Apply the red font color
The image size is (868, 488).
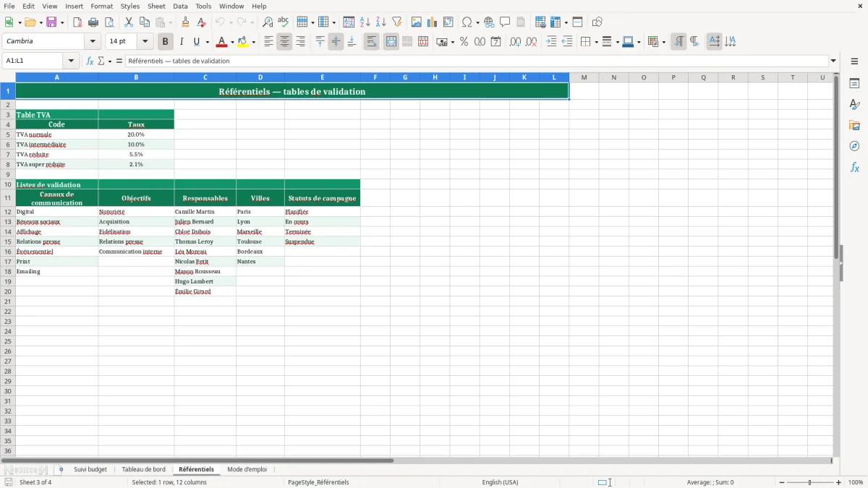tap(222, 42)
